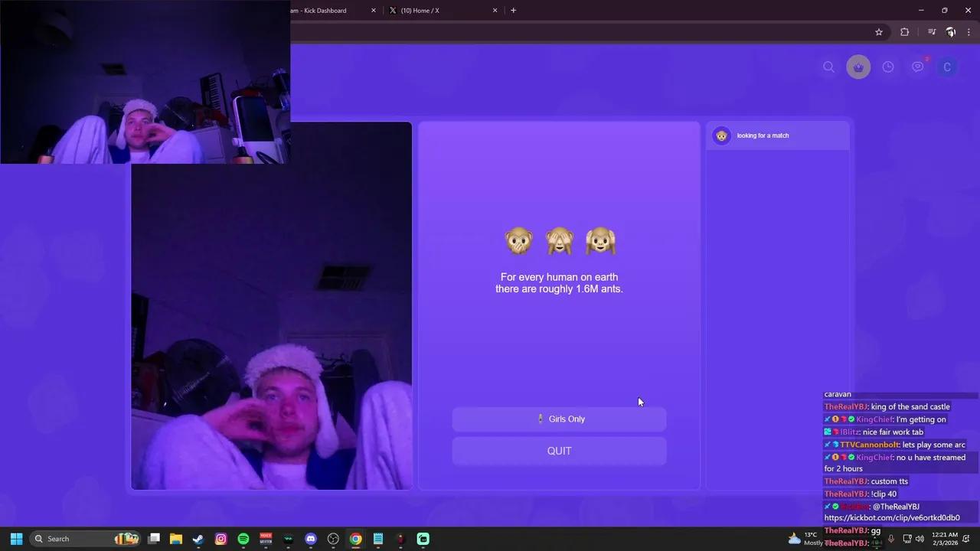Viewport: 980px width, 551px height.
Task: Bookmark this page with the star icon
Action: [879, 32]
